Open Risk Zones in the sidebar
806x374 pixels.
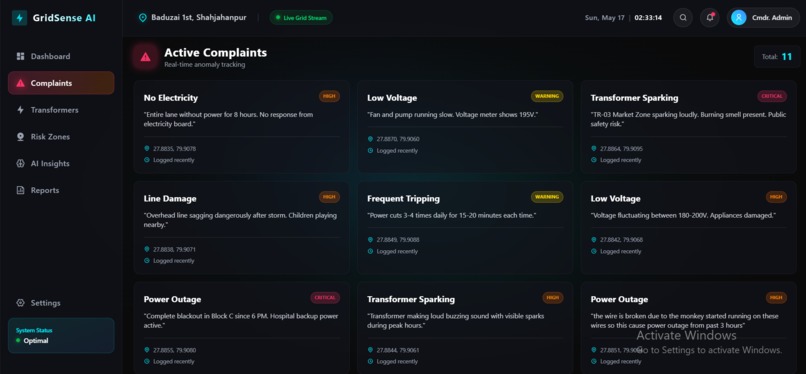pos(61,137)
